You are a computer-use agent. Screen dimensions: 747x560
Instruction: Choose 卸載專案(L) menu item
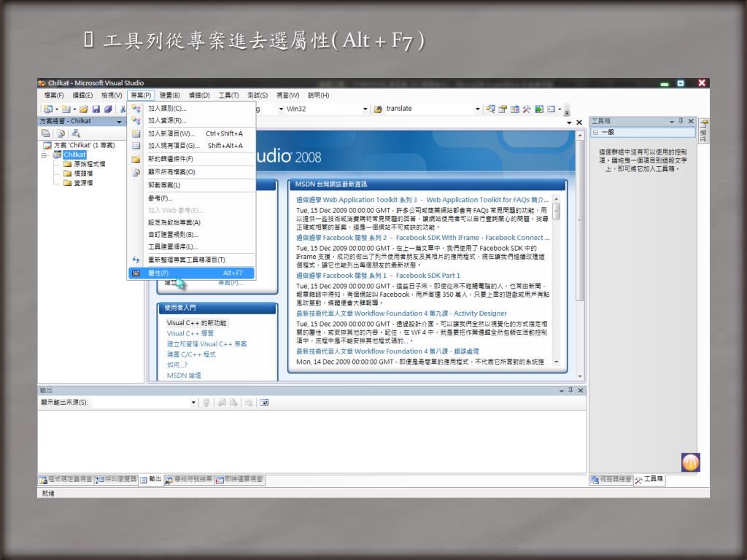[x=192, y=184]
